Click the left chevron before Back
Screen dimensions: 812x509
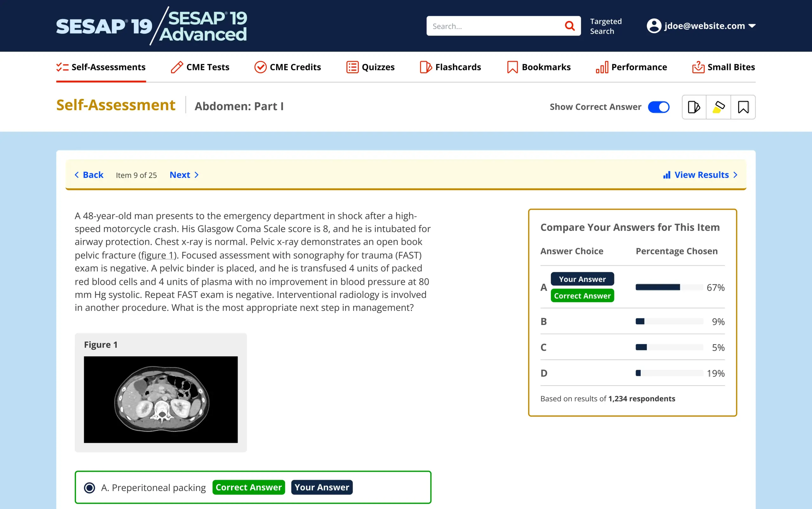click(77, 175)
